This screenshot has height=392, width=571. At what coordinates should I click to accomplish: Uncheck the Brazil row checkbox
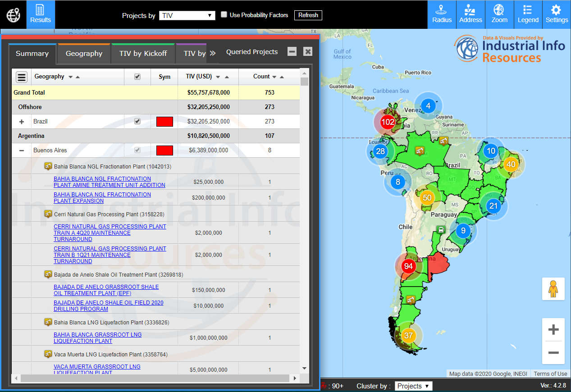click(x=137, y=121)
